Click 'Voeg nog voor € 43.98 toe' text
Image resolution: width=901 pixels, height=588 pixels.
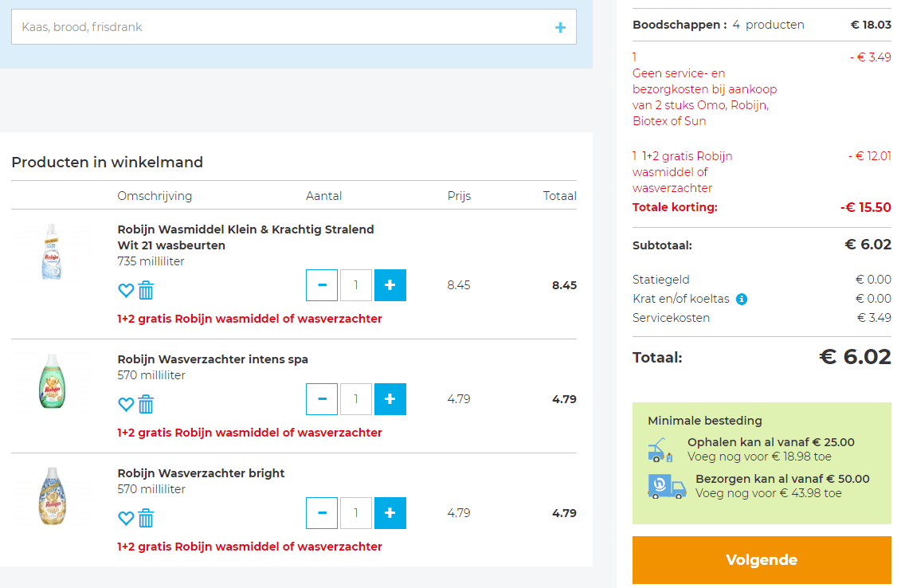click(768, 493)
